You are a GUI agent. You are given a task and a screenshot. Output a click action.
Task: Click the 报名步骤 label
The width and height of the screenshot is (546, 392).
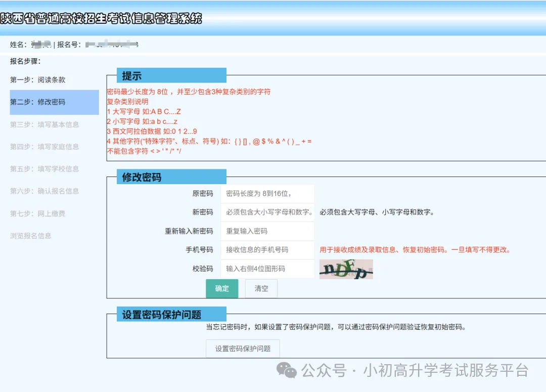click(x=25, y=61)
